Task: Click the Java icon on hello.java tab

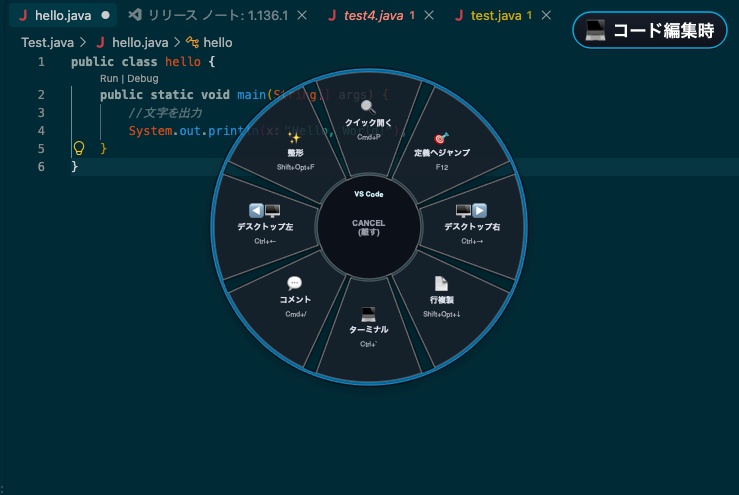Action: tap(23, 16)
